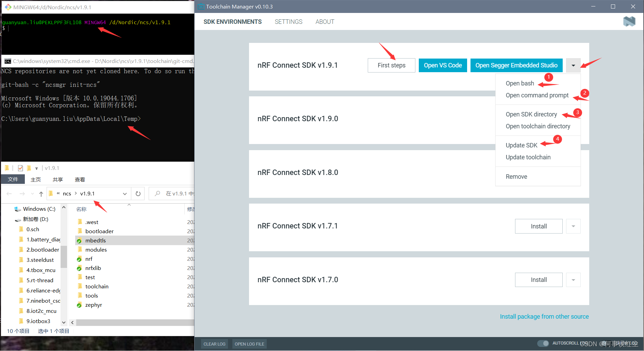Choose Open toolchain directory
Screen dimensions: 644x351
point(538,126)
